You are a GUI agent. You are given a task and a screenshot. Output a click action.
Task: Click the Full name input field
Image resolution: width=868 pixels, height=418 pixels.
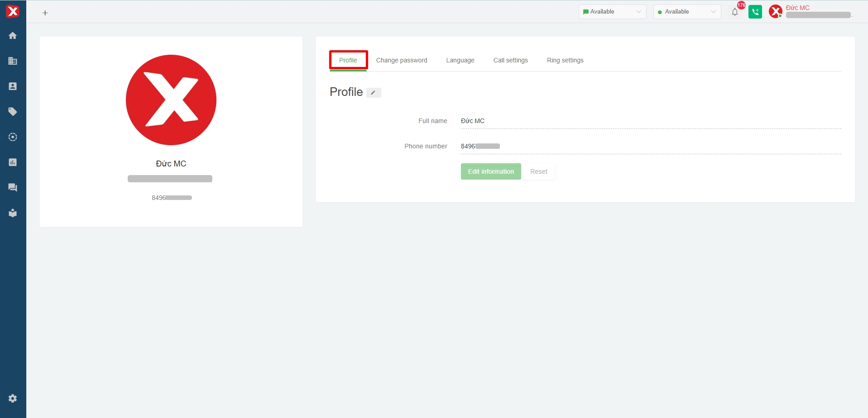[650, 121]
